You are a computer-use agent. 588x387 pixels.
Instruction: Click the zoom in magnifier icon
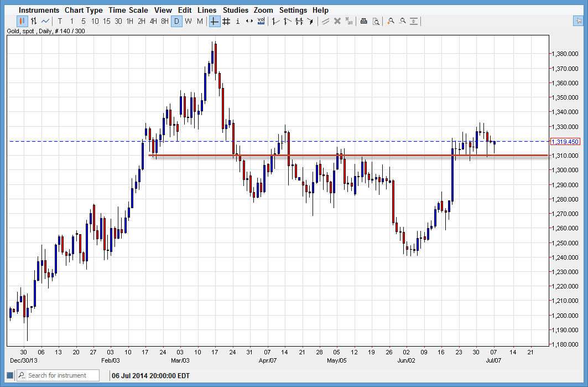click(391, 22)
